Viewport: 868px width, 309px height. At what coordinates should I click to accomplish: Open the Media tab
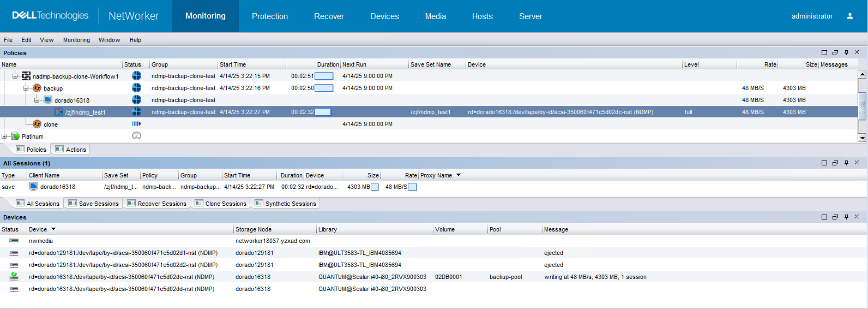[436, 16]
